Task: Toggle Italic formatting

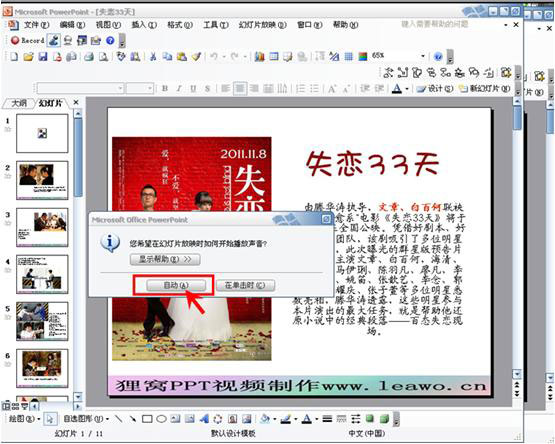Action: [x=179, y=88]
